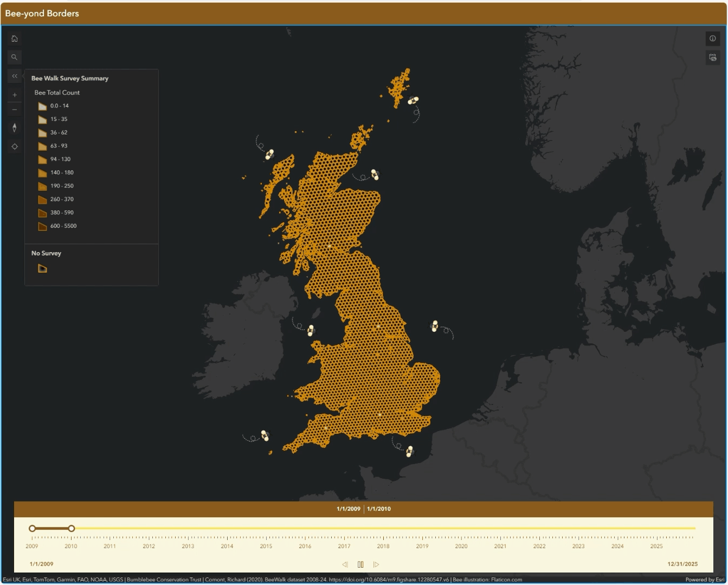Collapse the Bee Walk Survey legend panel
Viewport: 728px width, 585px height.
[x=15, y=76]
